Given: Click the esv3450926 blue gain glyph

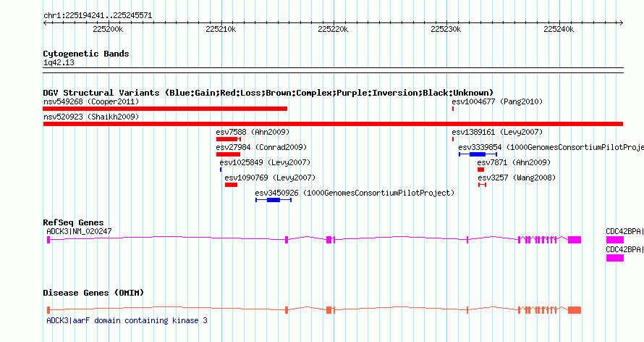Looking at the screenshot, I should 274,200.
